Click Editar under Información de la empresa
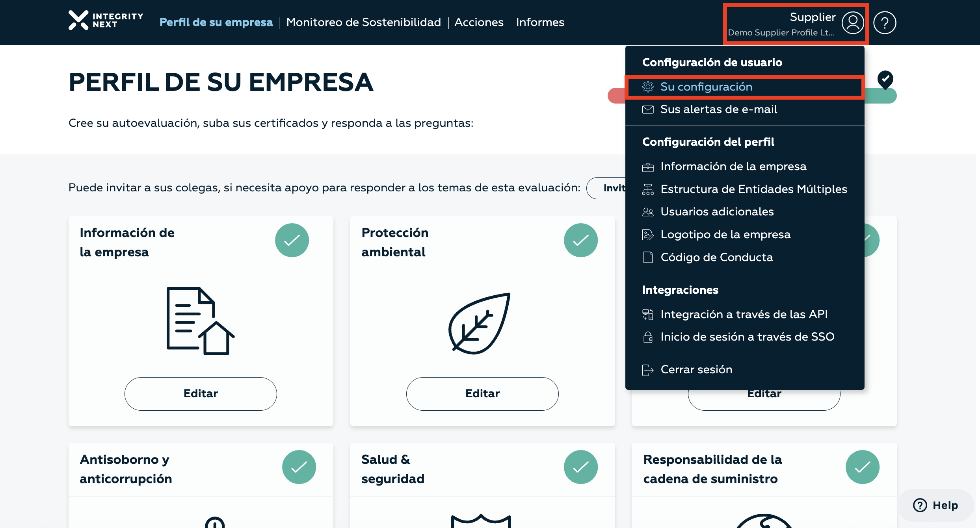Image resolution: width=980 pixels, height=528 pixels. coord(201,394)
